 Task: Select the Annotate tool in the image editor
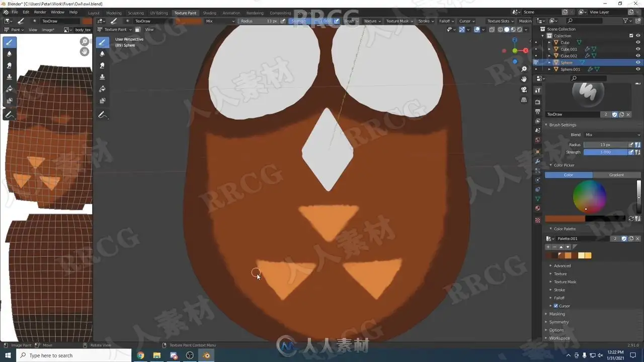tap(9, 115)
